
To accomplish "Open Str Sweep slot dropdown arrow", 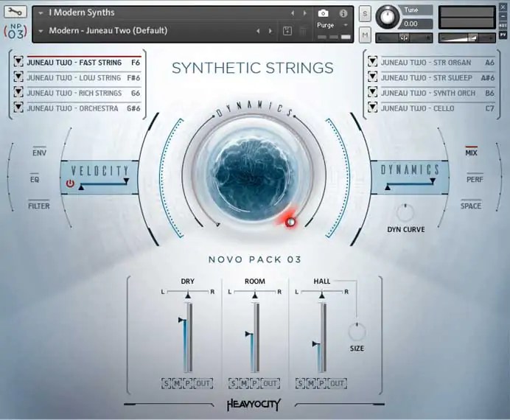I will (x=372, y=77).
